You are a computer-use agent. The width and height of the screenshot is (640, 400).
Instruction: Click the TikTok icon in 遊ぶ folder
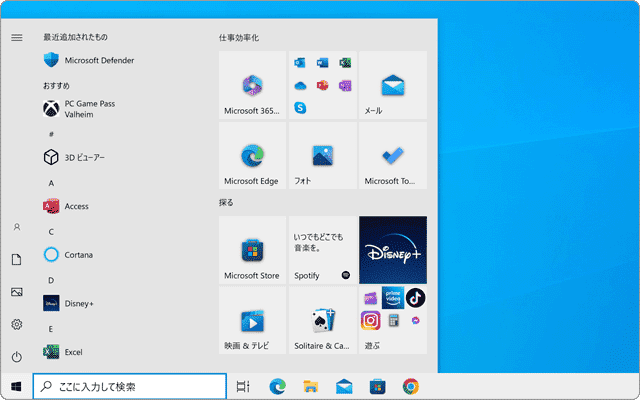416,298
